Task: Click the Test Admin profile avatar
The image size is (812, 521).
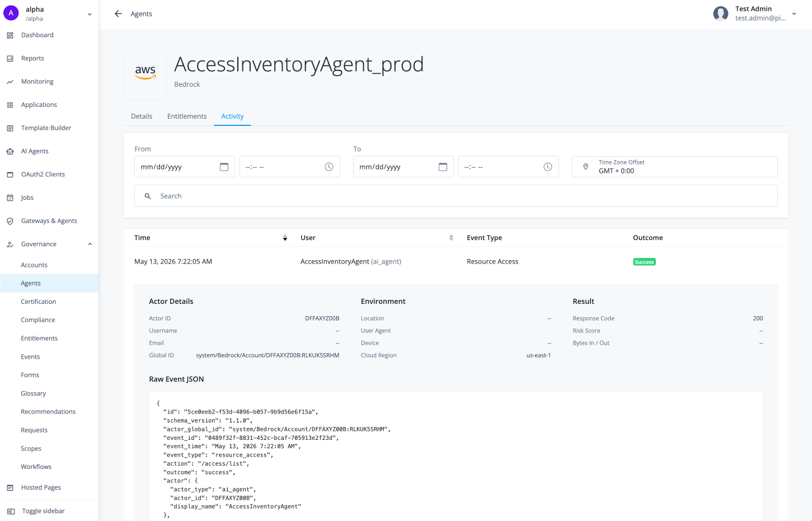Action: [721, 13]
